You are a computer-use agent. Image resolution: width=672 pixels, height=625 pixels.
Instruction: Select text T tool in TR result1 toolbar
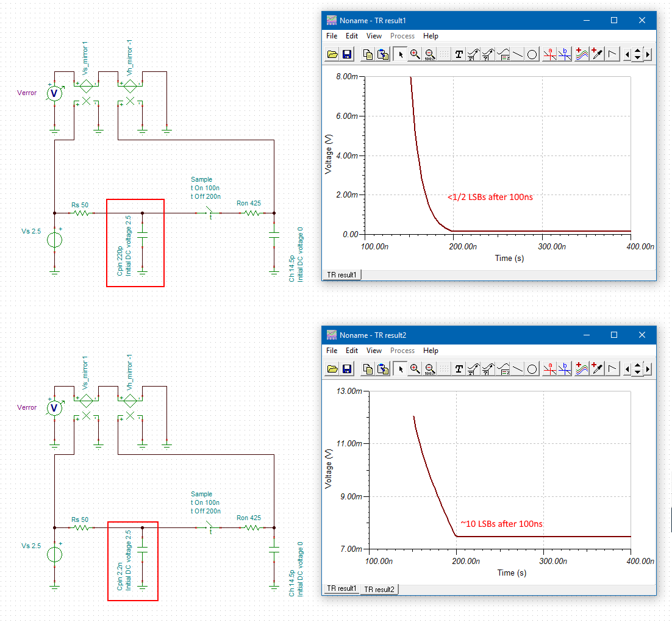coord(459,54)
